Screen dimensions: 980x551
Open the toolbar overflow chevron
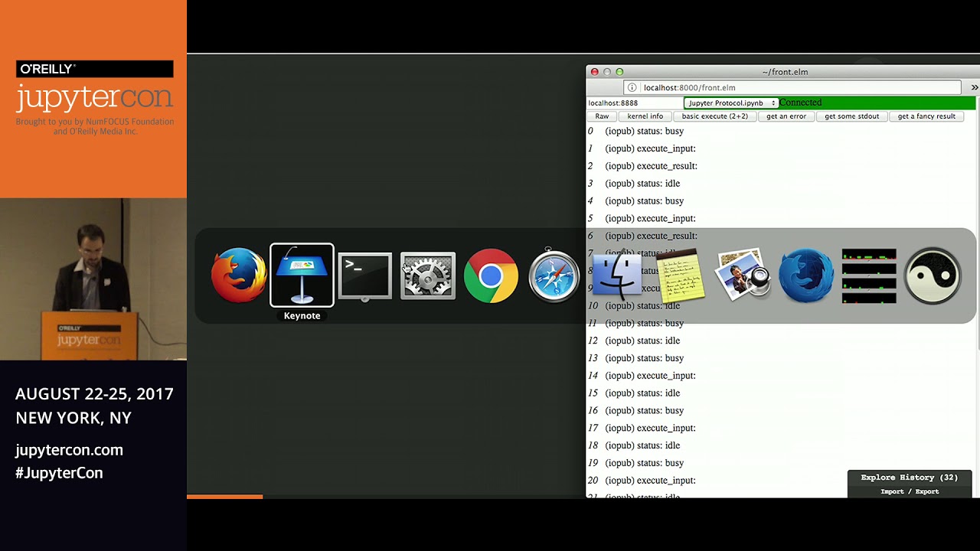point(974,87)
